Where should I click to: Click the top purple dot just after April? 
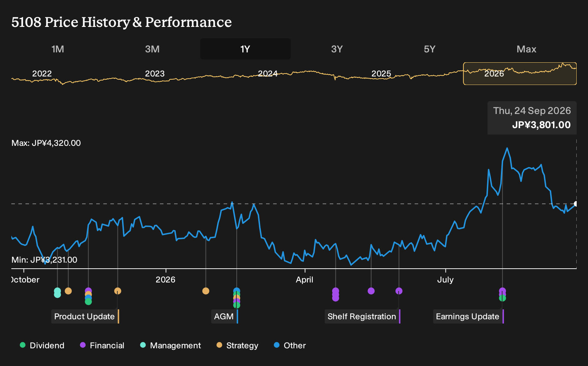(x=336, y=291)
